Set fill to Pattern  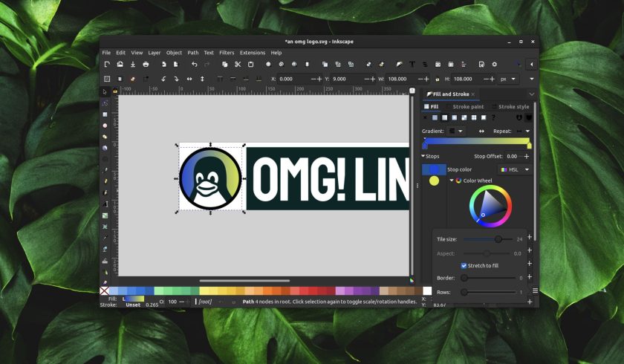pyautogui.click(x=474, y=117)
